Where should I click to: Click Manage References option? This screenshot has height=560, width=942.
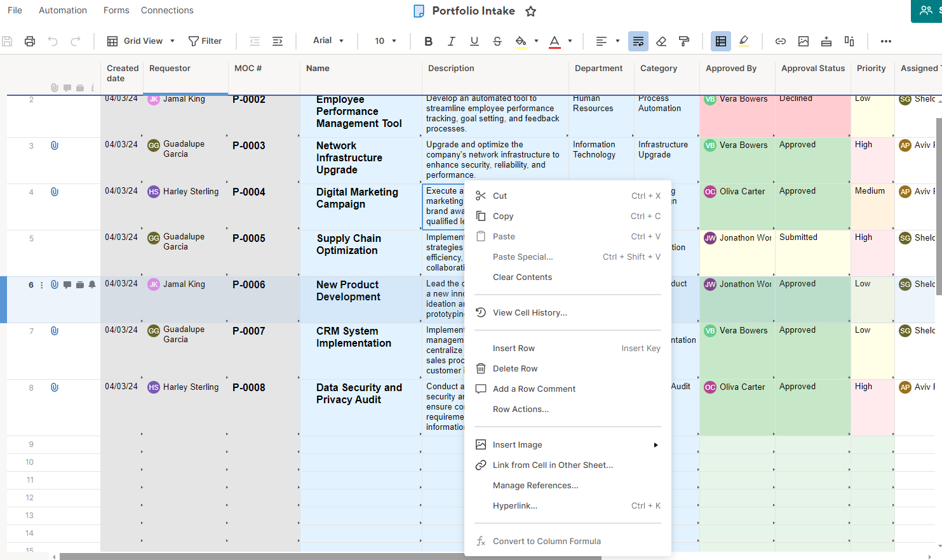tap(568, 485)
